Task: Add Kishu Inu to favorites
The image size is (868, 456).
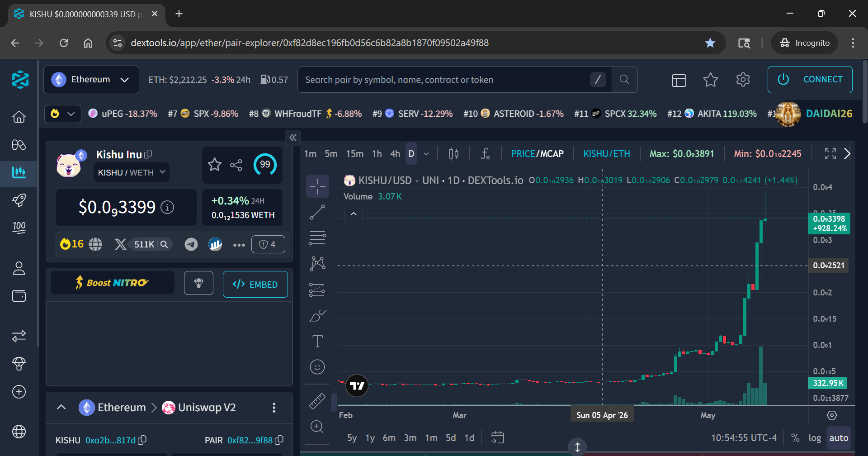Action: coord(215,165)
